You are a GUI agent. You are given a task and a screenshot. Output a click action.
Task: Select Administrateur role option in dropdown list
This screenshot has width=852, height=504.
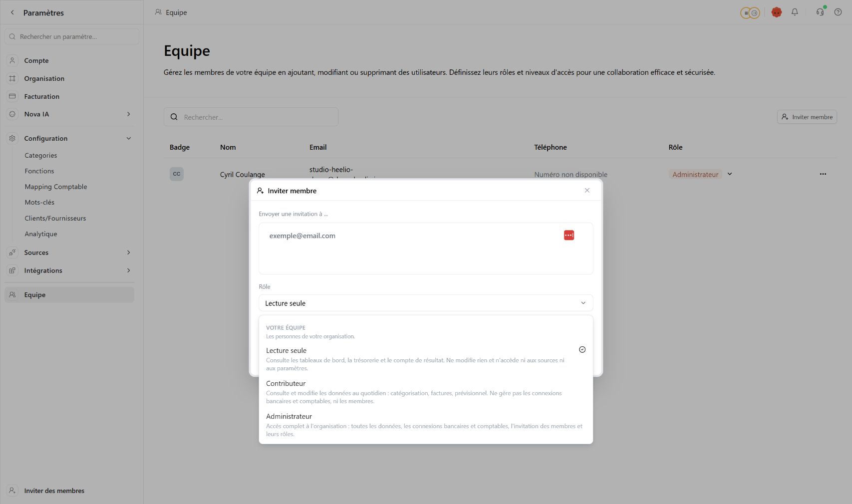[426, 425]
